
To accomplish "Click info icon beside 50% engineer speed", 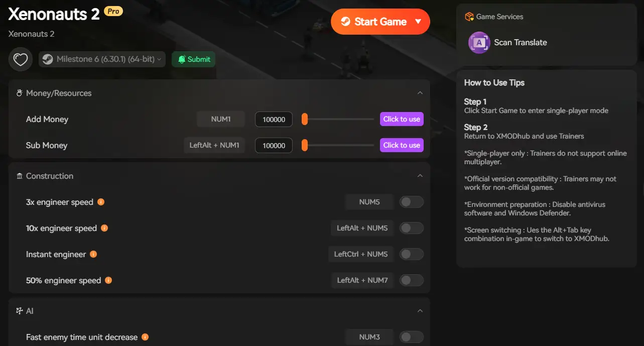I will [108, 280].
